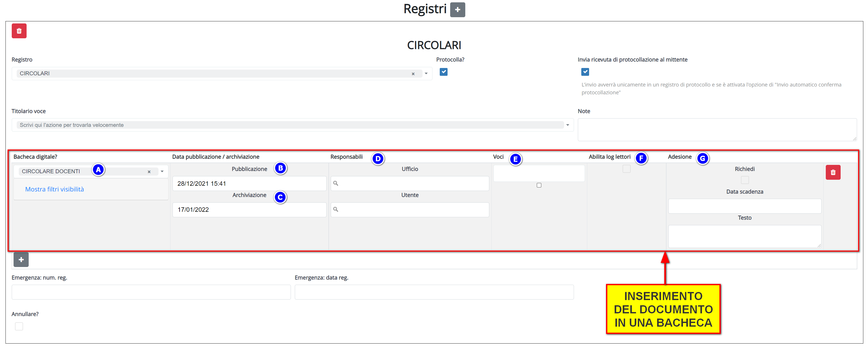Click the search icon in Ufficio field
Image resolution: width=868 pixels, height=348 pixels.
(336, 184)
